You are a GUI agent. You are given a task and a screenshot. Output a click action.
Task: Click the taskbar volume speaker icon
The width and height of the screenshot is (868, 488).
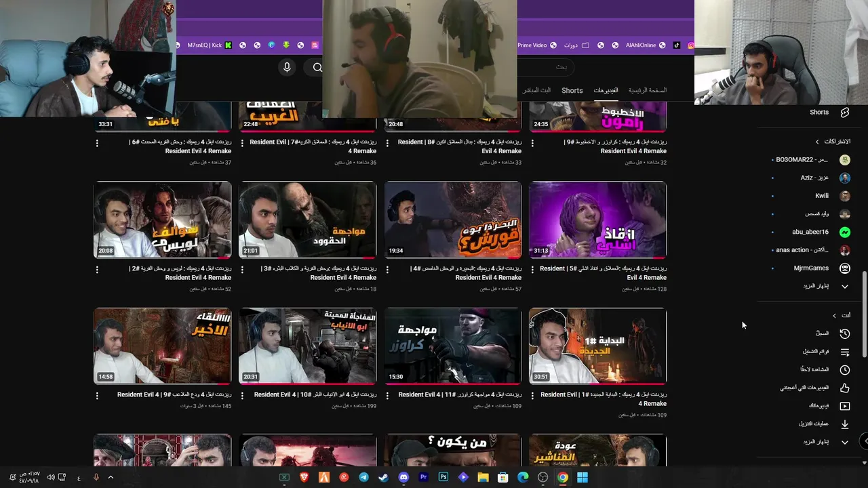(51, 477)
